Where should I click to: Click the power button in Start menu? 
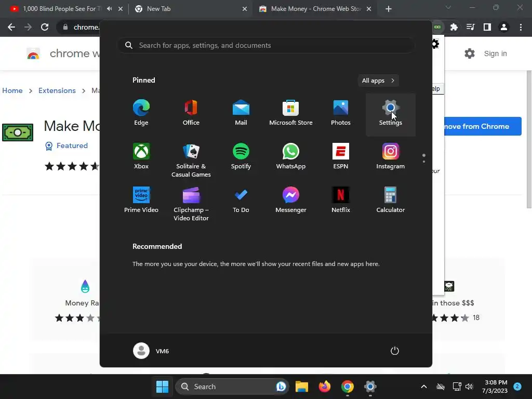(395, 351)
